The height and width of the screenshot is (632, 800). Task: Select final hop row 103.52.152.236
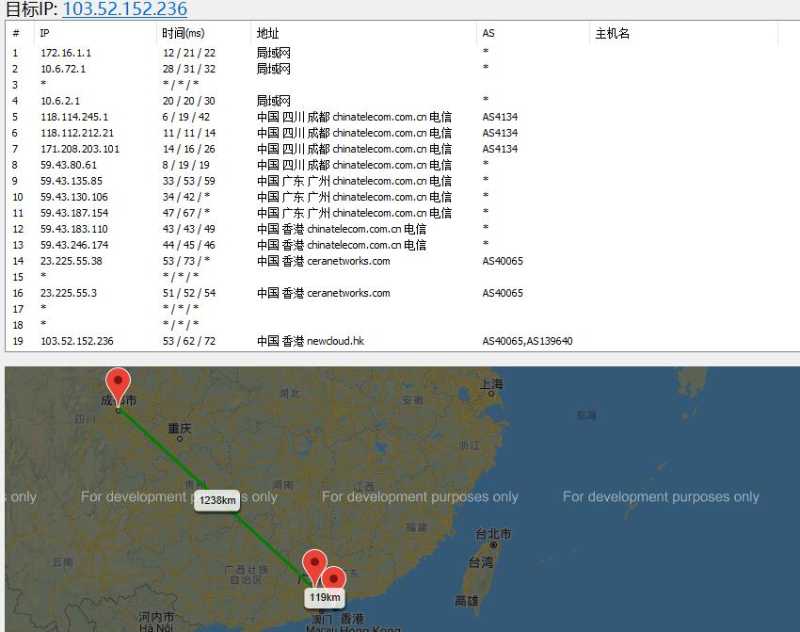tap(403, 341)
